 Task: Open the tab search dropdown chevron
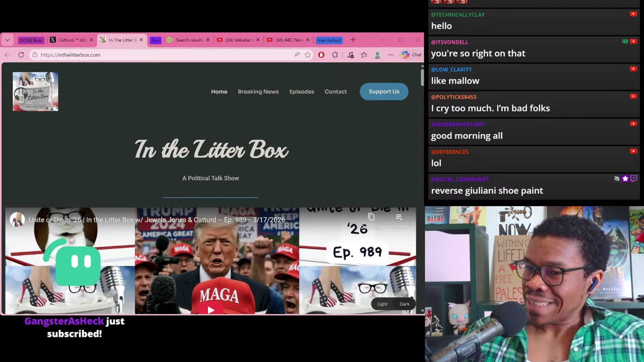pyautogui.click(x=8, y=40)
